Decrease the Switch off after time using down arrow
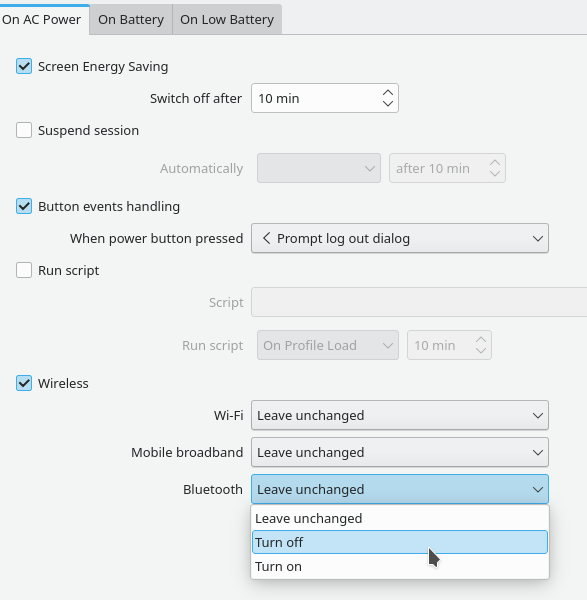The height and width of the screenshot is (600, 587). tap(388, 103)
